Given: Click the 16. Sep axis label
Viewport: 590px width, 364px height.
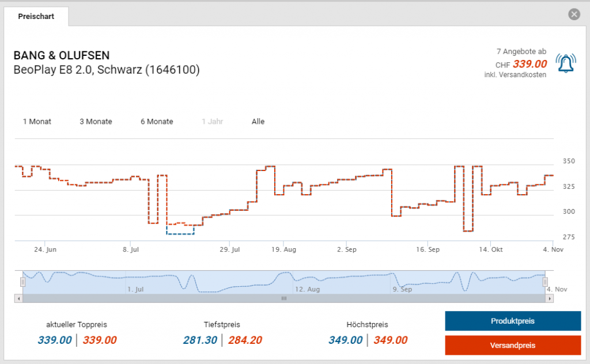Looking at the screenshot, I should point(428,249).
